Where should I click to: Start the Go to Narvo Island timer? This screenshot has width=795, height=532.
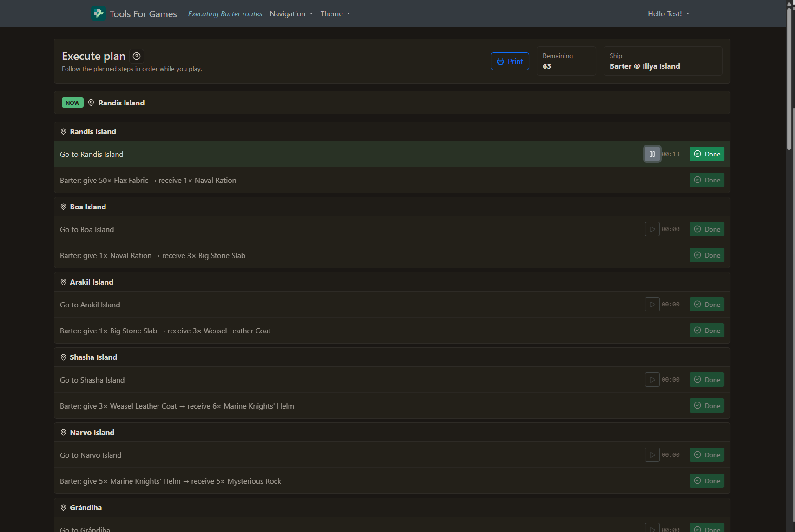(x=652, y=455)
